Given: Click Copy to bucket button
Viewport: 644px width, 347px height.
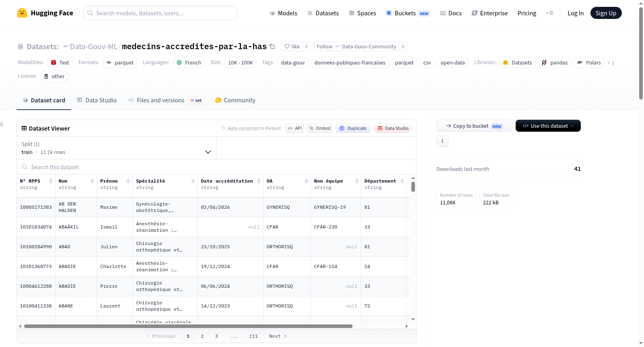Looking at the screenshot, I should pos(474,126).
